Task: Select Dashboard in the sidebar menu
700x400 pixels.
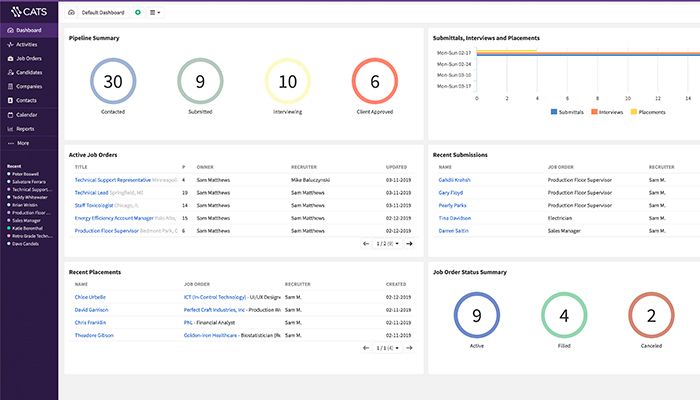Action: [28, 31]
